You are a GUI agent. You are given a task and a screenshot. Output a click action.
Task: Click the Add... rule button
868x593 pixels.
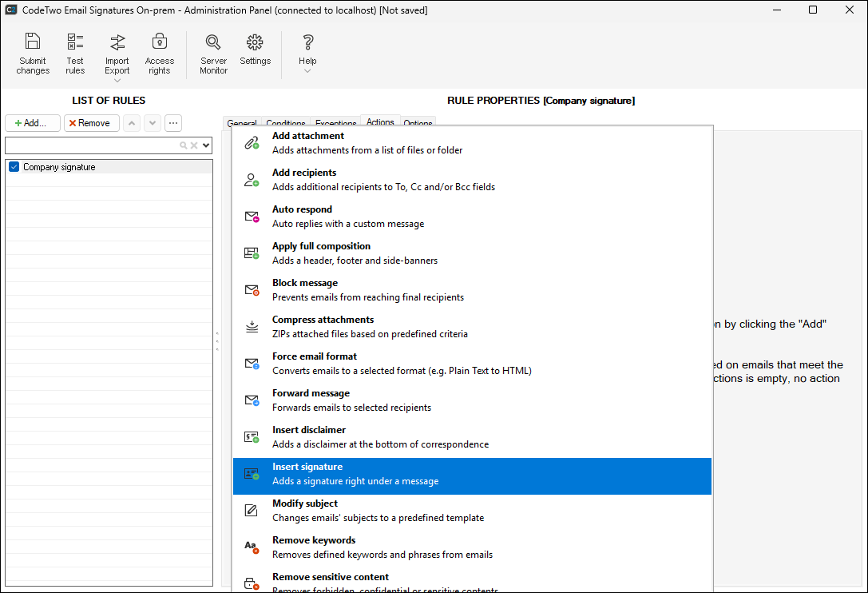33,123
